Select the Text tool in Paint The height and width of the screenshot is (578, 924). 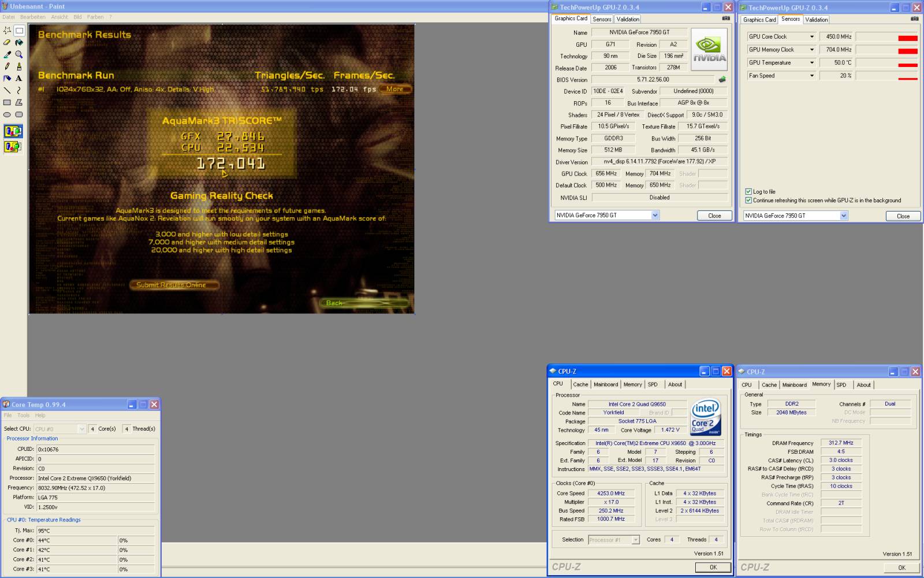pyautogui.click(x=19, y=78)
